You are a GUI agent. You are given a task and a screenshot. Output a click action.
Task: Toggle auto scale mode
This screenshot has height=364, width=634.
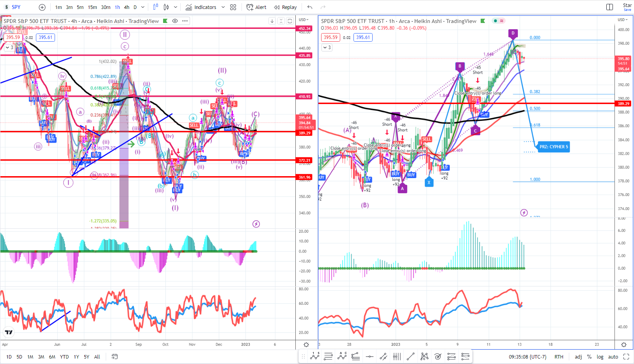coord(613,357)
